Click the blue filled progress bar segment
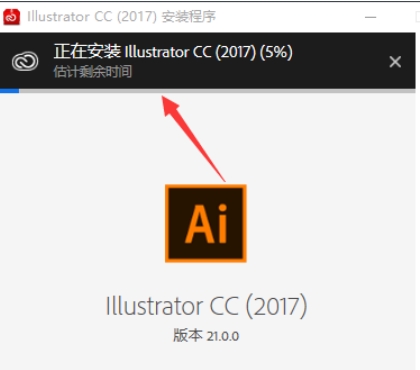 click(x=9, y=91)
